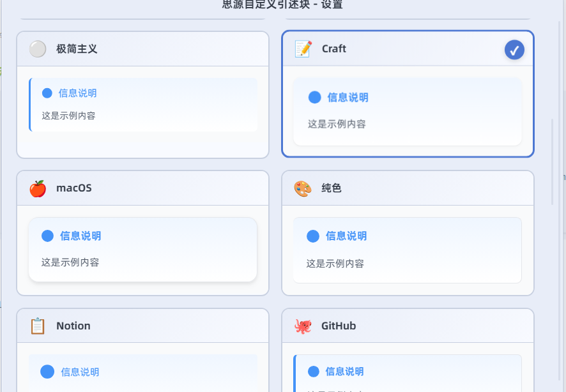The width and height of the screenshot is (566, 392).
Task: Click 这是示例内容 text in 极简主义 preview
Action: (68, 116)
